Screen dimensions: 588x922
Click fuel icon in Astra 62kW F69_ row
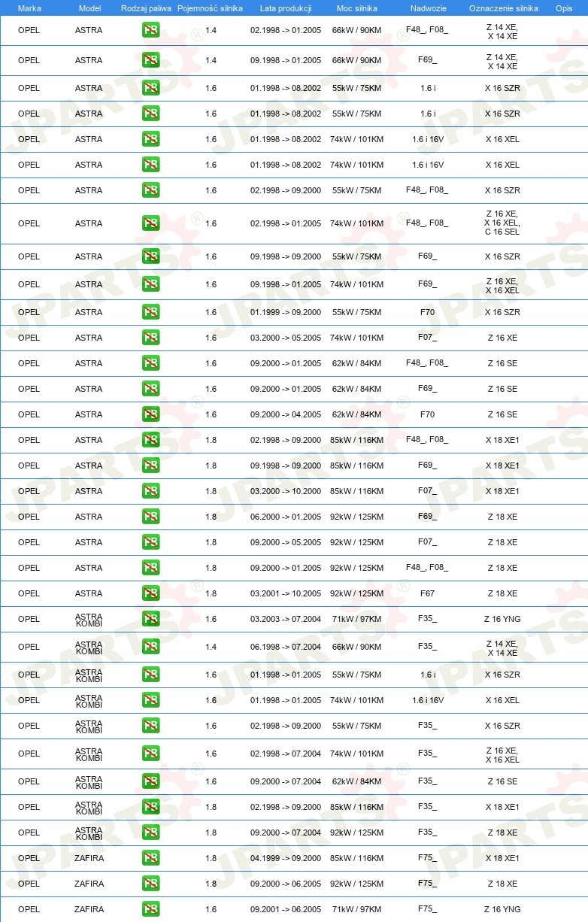[150, 389]
